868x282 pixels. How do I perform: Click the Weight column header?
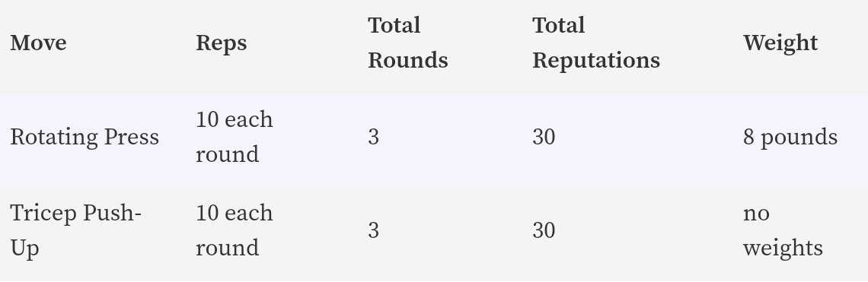click(780, 43)
